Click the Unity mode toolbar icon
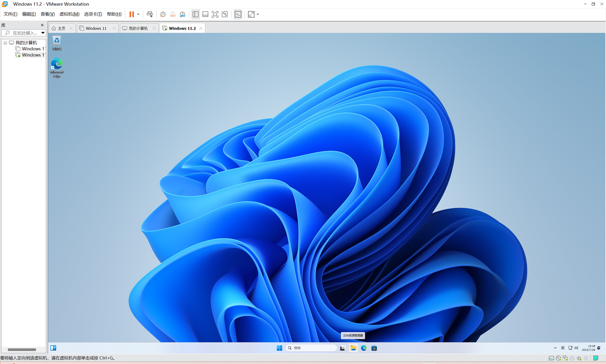Viewport: 606px width, 364px height. [225, 14]
